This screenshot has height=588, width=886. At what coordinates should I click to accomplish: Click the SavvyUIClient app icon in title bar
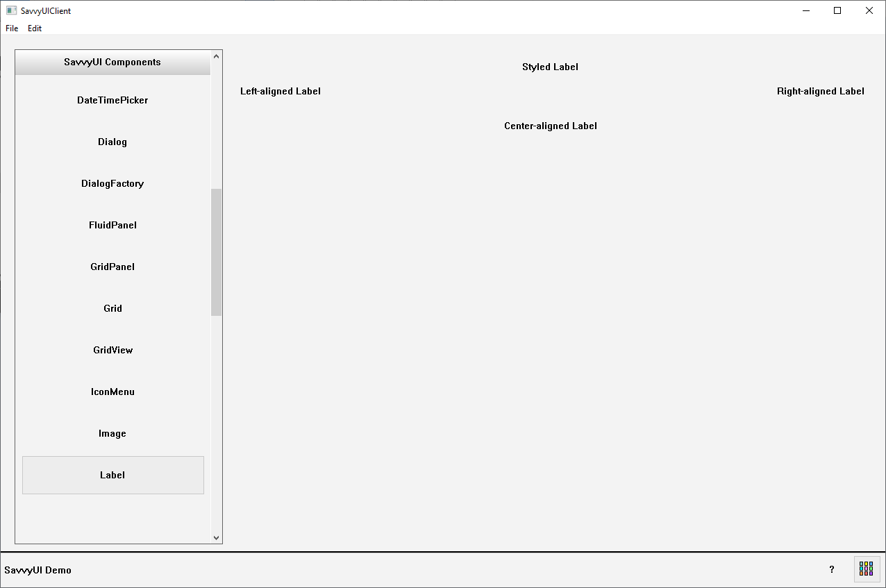(x=11, y=10)
